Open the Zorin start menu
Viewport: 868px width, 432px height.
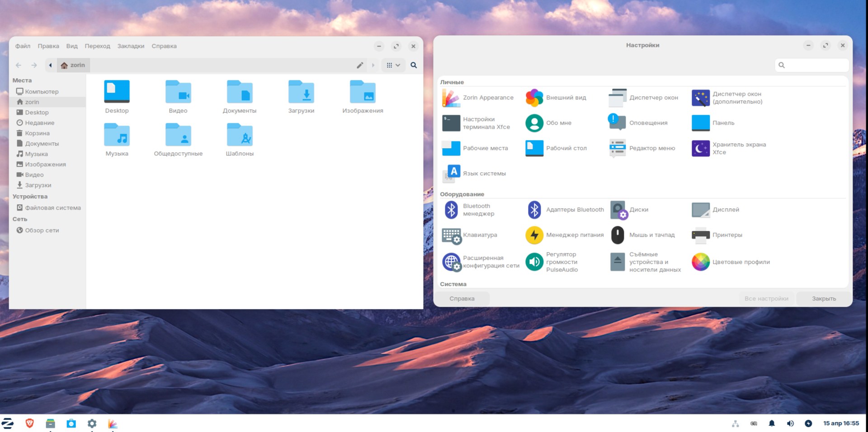click(x=8, y=423)
